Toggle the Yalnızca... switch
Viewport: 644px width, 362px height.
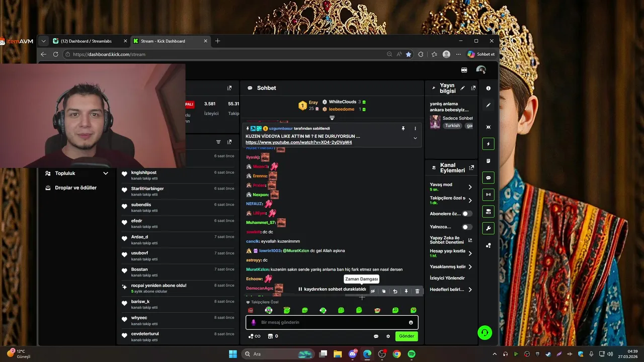(467, 227)
